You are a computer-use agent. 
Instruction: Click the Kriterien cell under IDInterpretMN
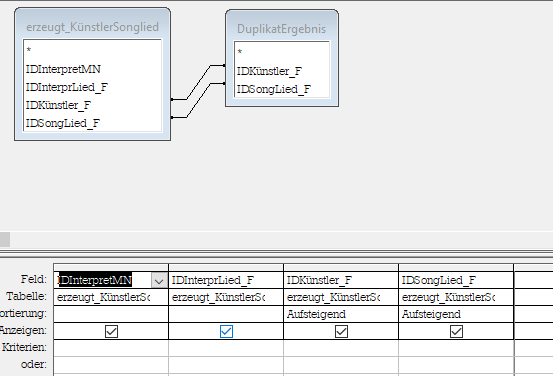coord(111,348)
